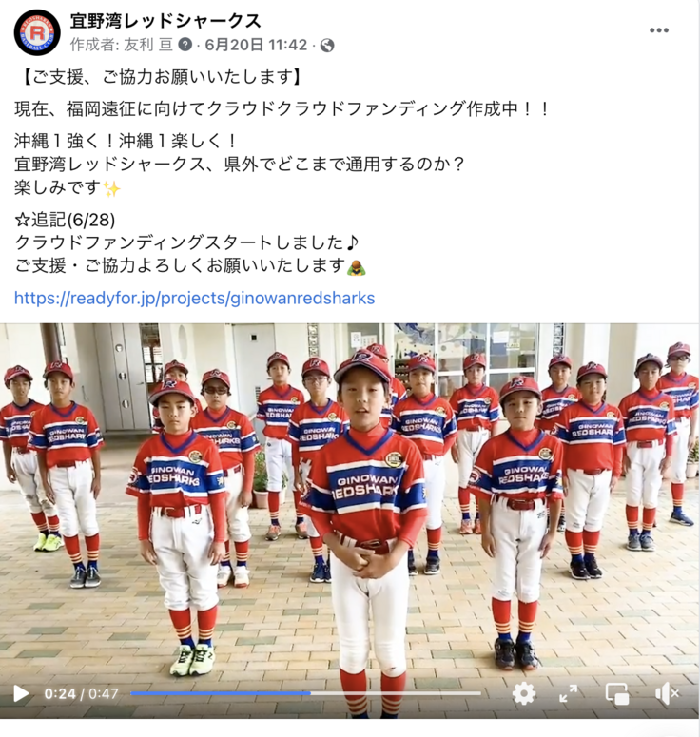The width and height of the screenshot is (700, 737).
Task: Open picture-in-picture mini player icon
Action: (617, 693)
